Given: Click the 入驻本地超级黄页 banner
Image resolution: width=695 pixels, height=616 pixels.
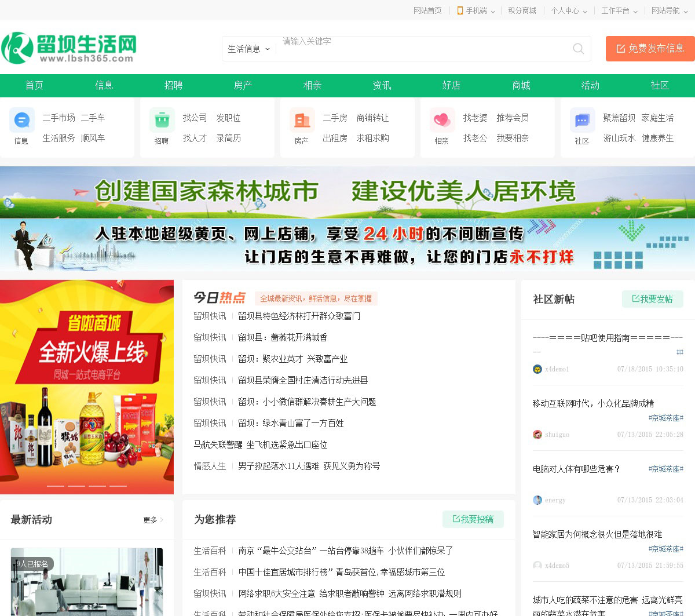Looking at the screenshot, I should tap(348, 245).
